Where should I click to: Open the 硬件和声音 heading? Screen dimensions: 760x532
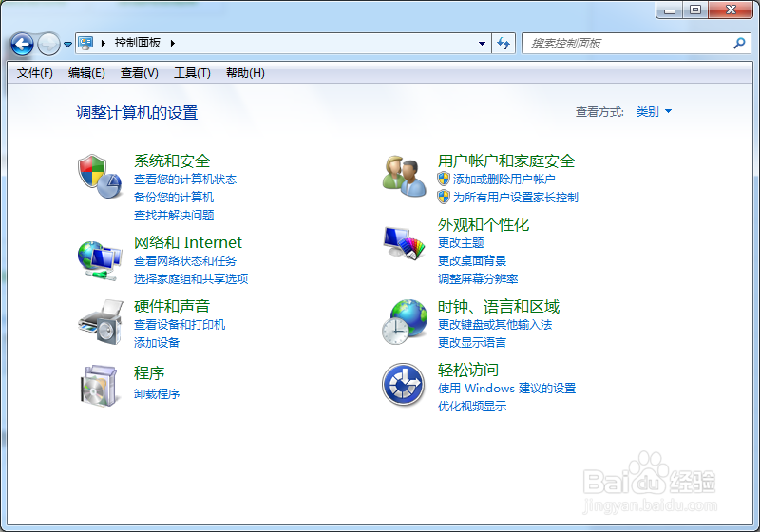click(172, 306)
